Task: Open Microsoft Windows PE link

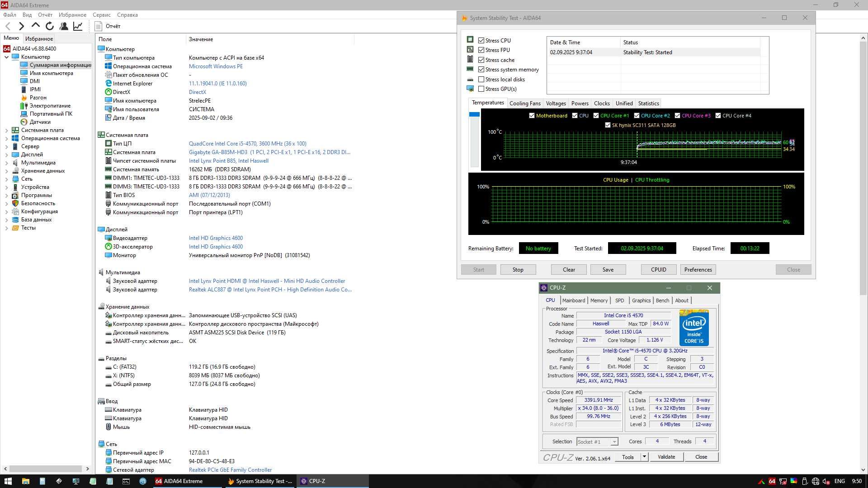Action: [216, 66]
